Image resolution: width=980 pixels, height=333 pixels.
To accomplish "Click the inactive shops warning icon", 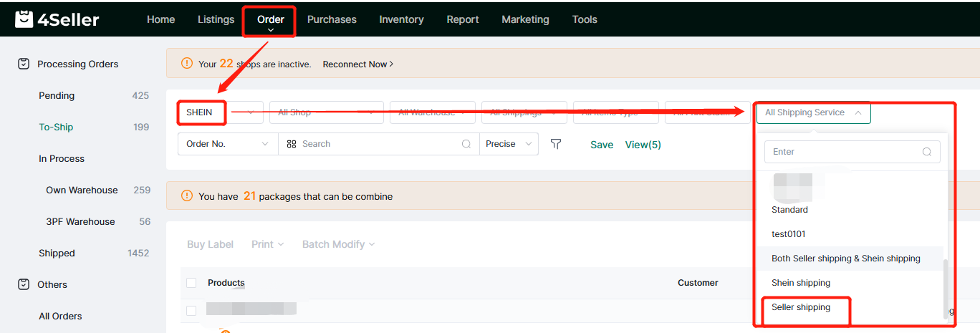I will [187, 64].
